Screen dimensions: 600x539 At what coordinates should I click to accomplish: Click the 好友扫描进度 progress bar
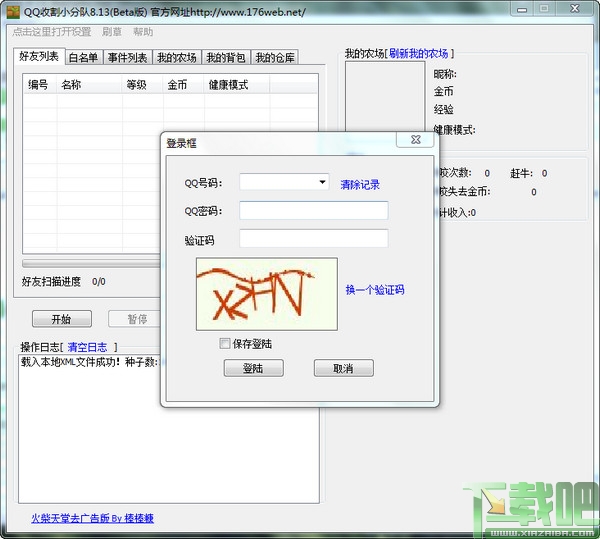point(91,264)
